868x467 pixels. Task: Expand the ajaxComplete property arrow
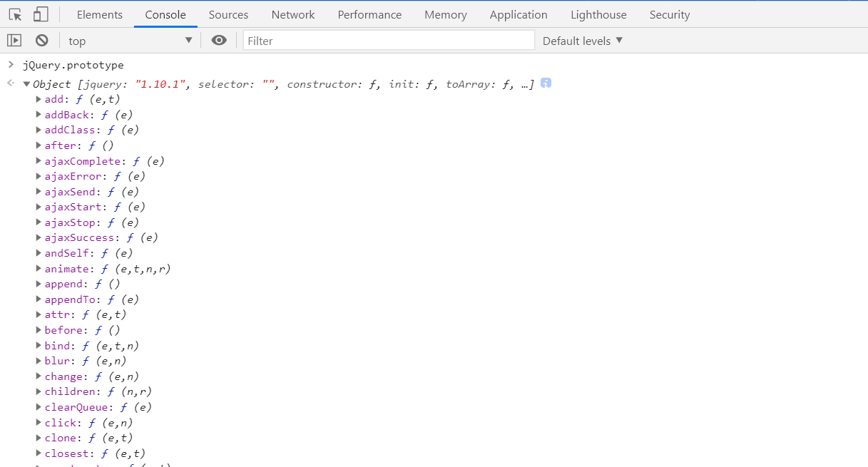point(39,161)
